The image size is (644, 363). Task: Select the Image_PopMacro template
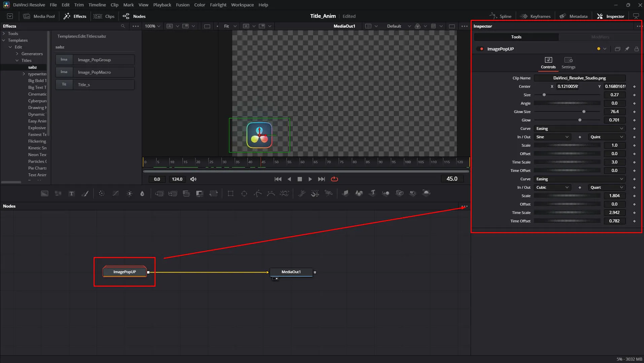click(95, 72)
